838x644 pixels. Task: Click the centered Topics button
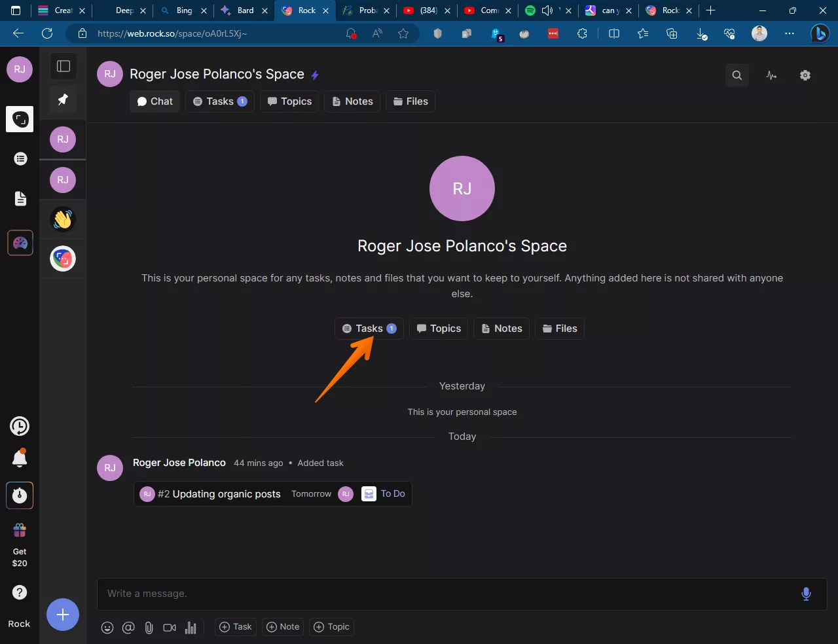[439, 329]
